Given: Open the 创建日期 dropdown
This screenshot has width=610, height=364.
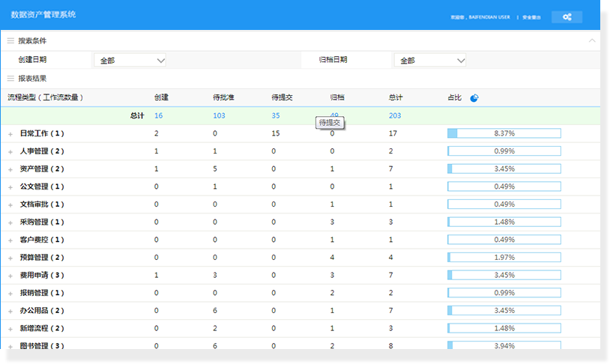Looking at the screenshot, I should 130,61.
